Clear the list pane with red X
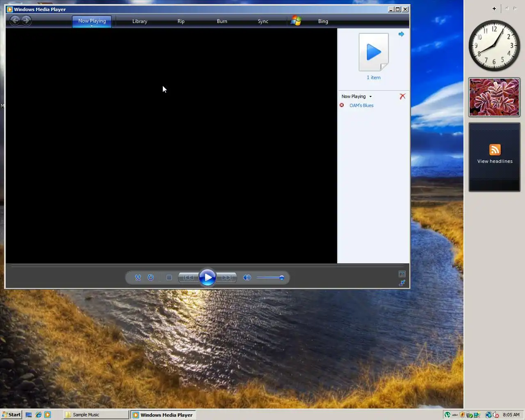The width and height of the screenshot is (525, 420). (x=402, y=96)
